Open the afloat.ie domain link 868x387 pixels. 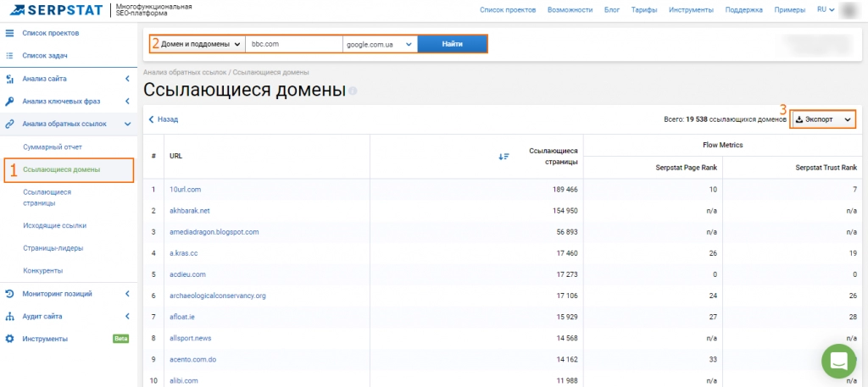[x=181, y=318]
